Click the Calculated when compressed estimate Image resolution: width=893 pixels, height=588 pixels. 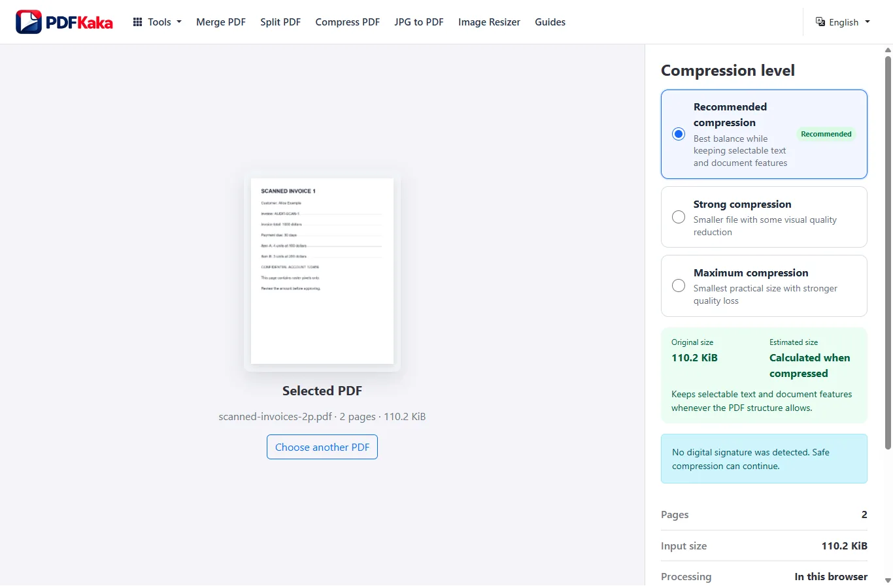click(x=809, y=366)
